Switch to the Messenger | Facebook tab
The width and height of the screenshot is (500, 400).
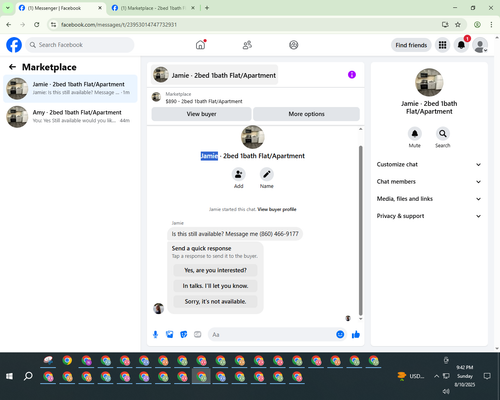tap(60, 8)
